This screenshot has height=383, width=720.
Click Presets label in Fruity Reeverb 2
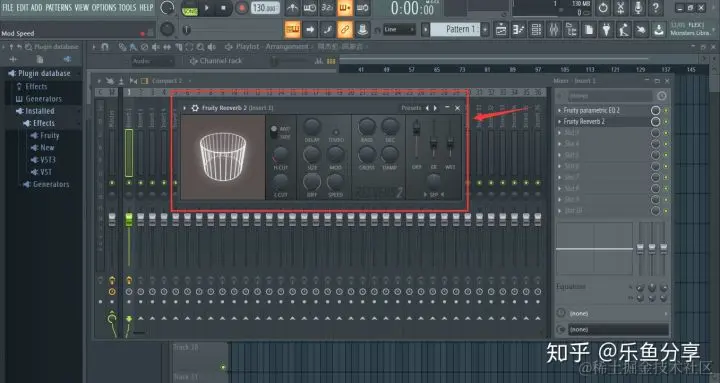(411, 108)
